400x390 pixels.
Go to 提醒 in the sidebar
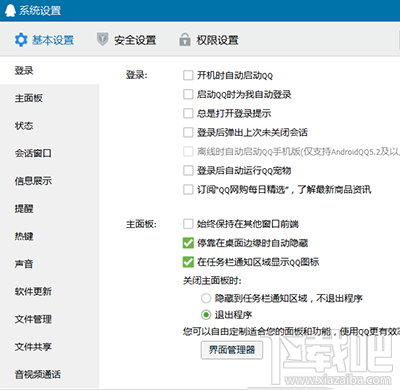point(50,209)
